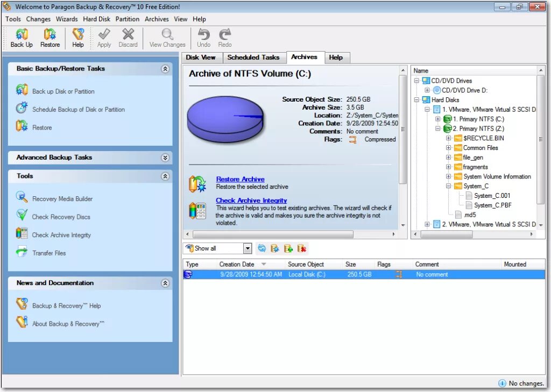Click Check Archive Integrity icon in archive pane
This screenshot has width=551, height=392.
pyautogui.click(x=197, y=211)
